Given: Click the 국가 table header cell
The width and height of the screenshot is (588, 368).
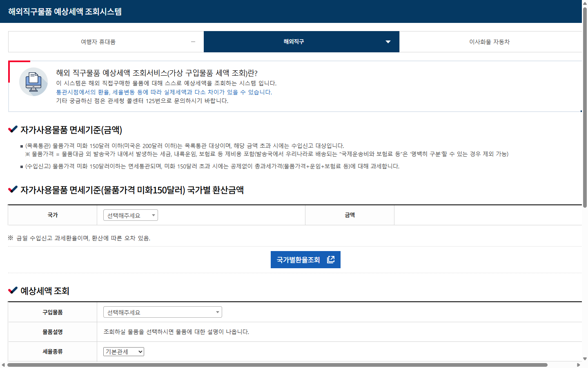Looking at the screenshot, I should [x=53, y=215].
